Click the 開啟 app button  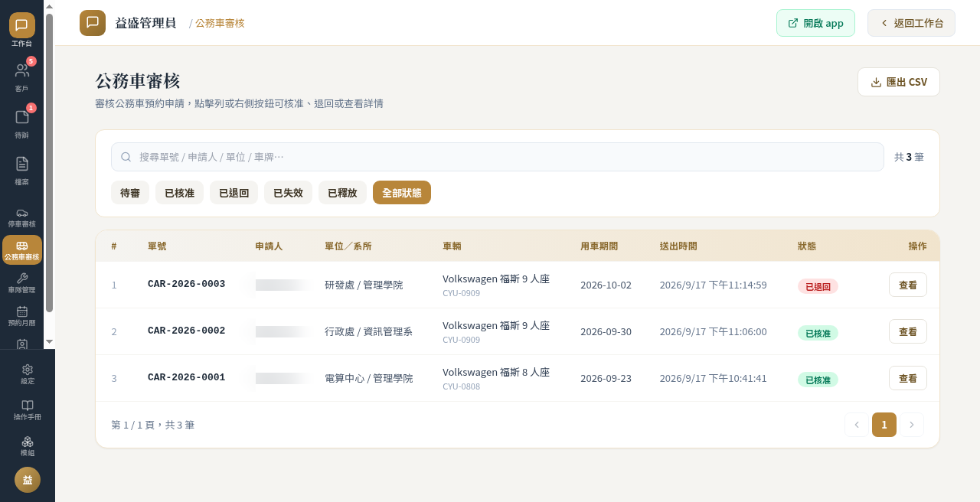click(x=815, y=23)
